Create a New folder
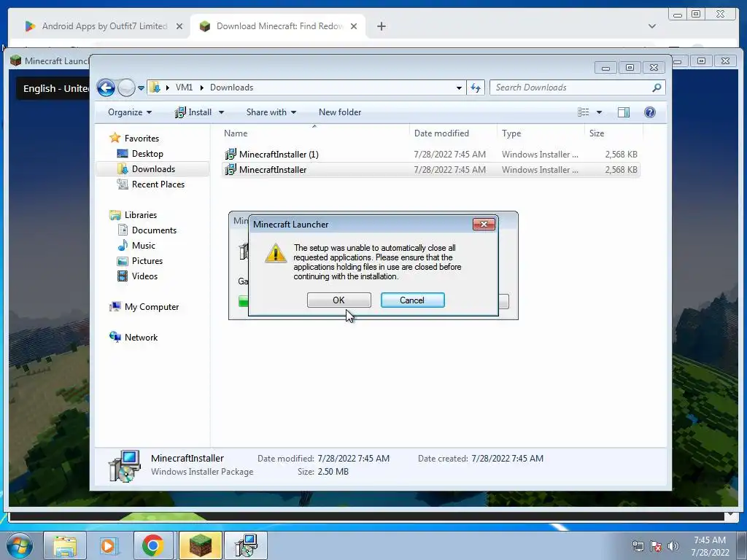747x560 pixels. pyautogui.click(x=340, y=112)
